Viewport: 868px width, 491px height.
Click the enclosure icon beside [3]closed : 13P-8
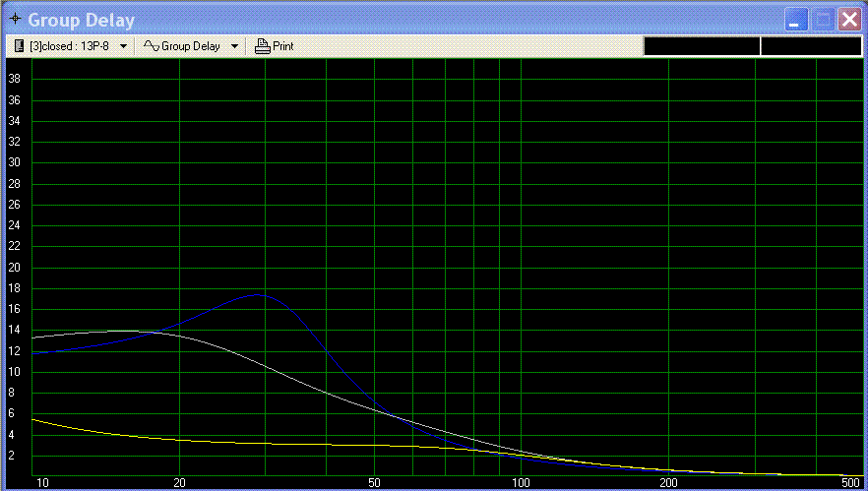[19, 46]
